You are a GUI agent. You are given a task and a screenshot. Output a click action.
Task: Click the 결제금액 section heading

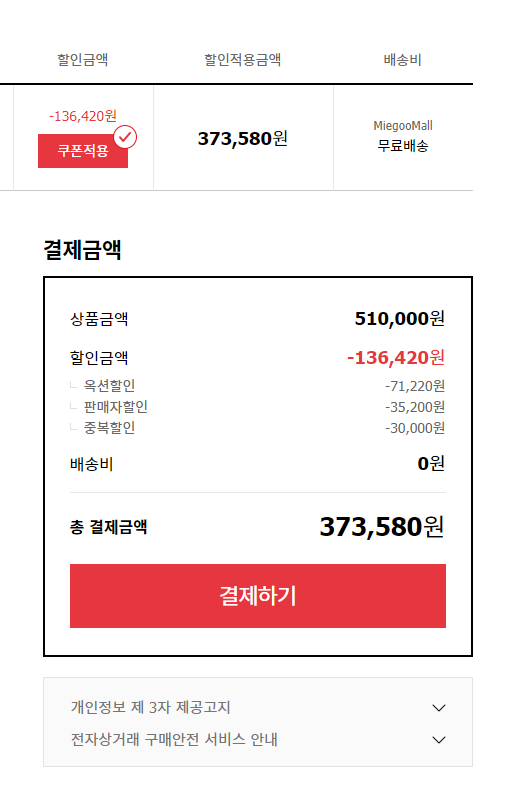coord(83,249)
